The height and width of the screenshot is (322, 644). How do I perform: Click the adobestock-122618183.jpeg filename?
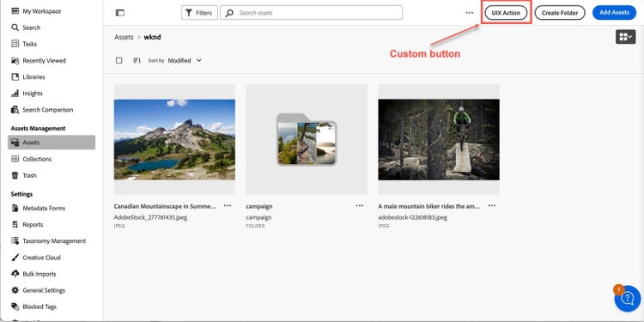pos(413,218)
